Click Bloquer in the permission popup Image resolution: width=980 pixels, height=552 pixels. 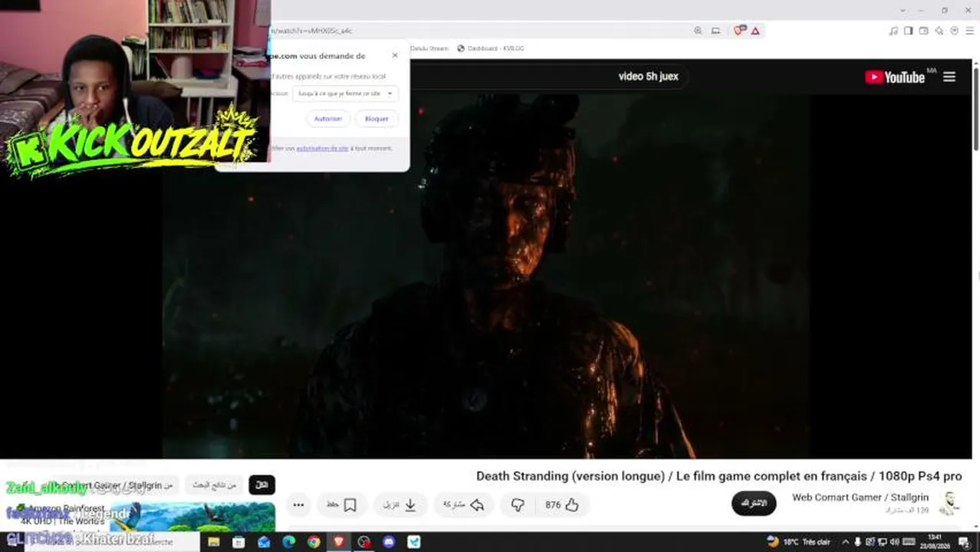click(377, 119)
